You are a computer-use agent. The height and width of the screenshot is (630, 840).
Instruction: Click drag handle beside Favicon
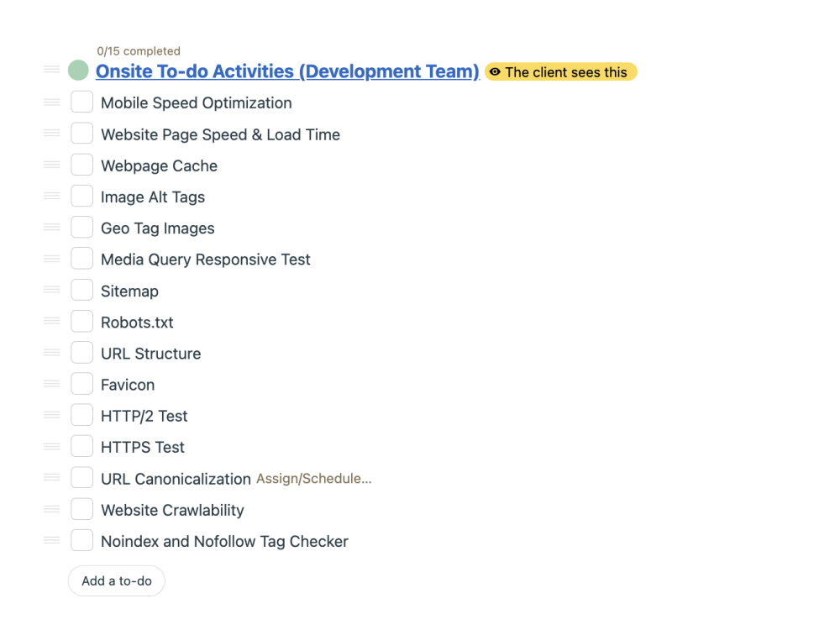pos(52,383)
